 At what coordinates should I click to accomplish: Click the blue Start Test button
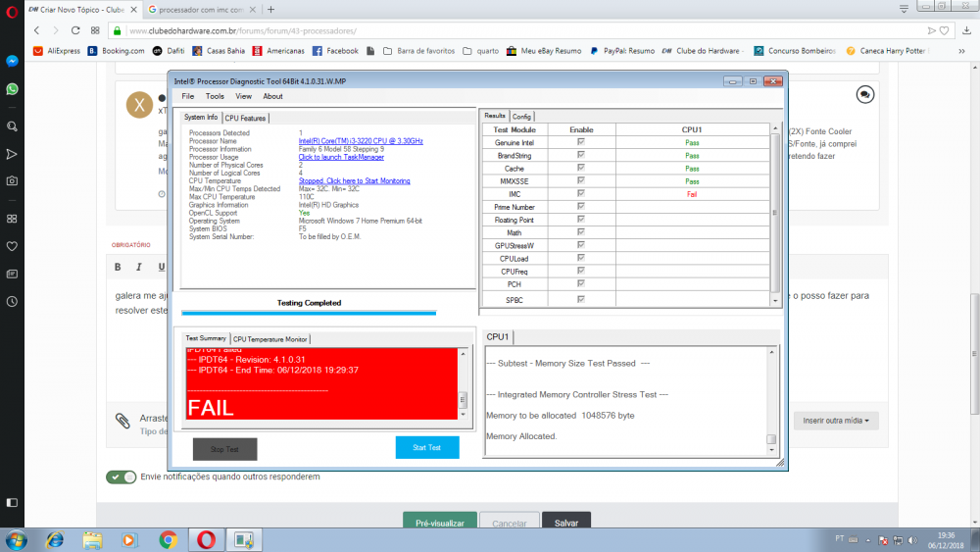(426, 447)
